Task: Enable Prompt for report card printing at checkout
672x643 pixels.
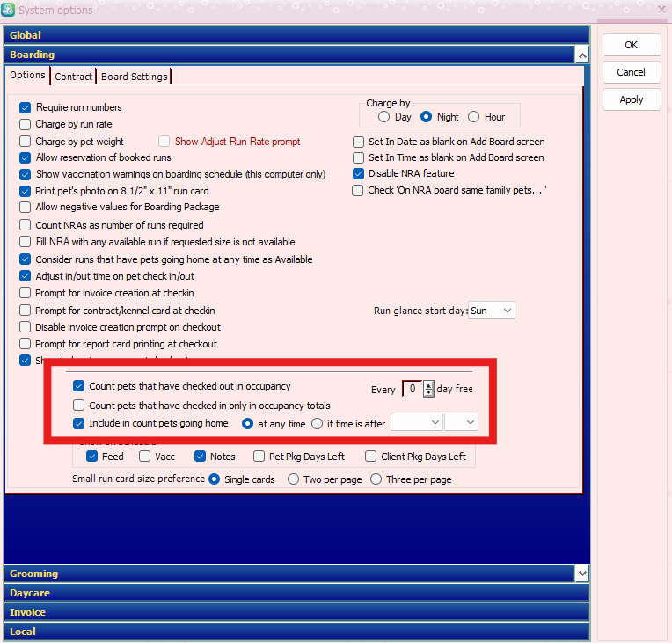Action: click(26, 344)
